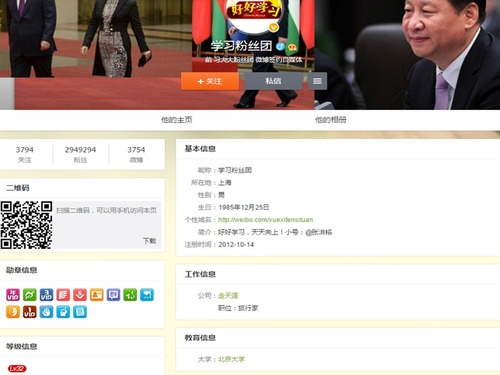The width and height of the screenshot is (500, 375).
Task: Click the 学习粉丝团 username in the banner
Action: tap(242, 46)
